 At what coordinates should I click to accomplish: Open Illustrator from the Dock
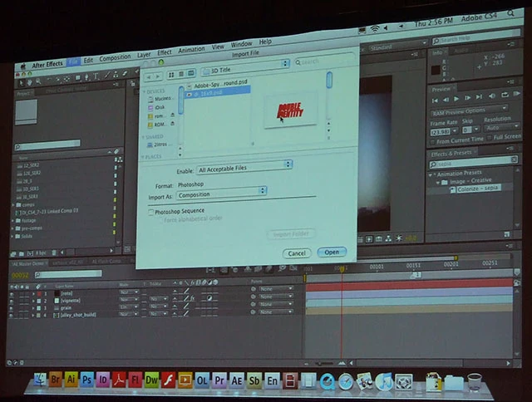71,380
